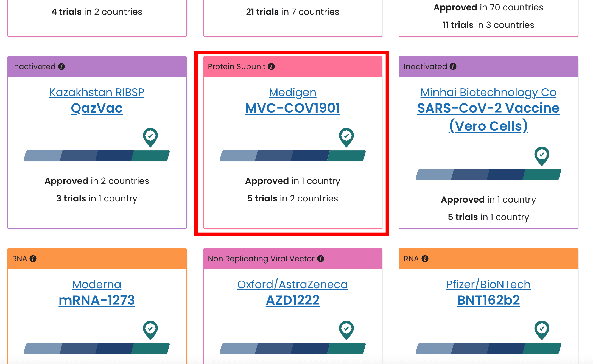
Task: Click info icon beside RNA on Moderna card
Action: coord(33,259)
